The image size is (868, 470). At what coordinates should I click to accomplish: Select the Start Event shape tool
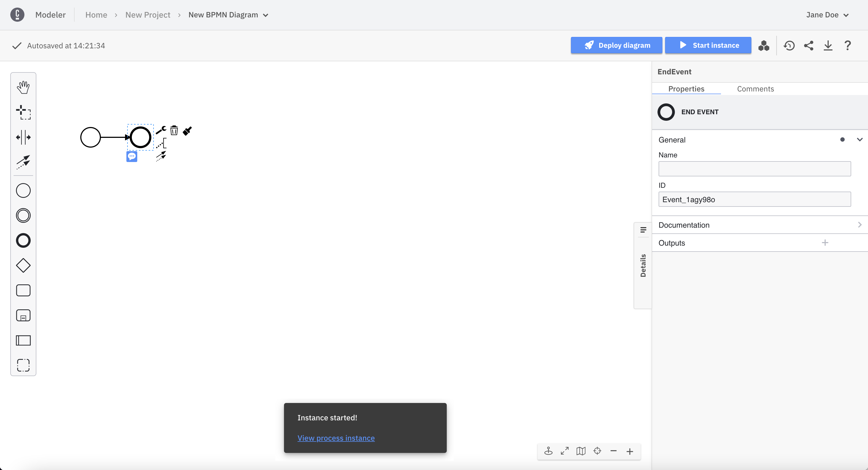tap(23, 190)
